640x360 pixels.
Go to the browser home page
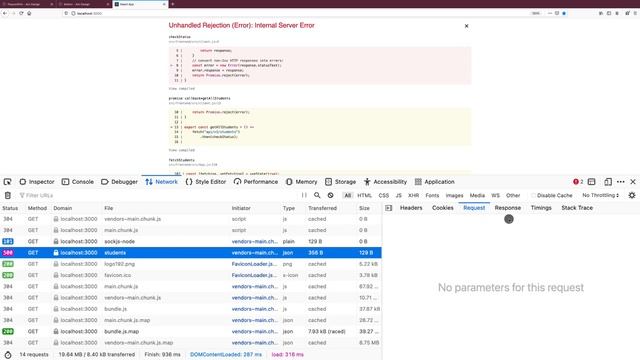pyautogui.click(x=29, y=13)
